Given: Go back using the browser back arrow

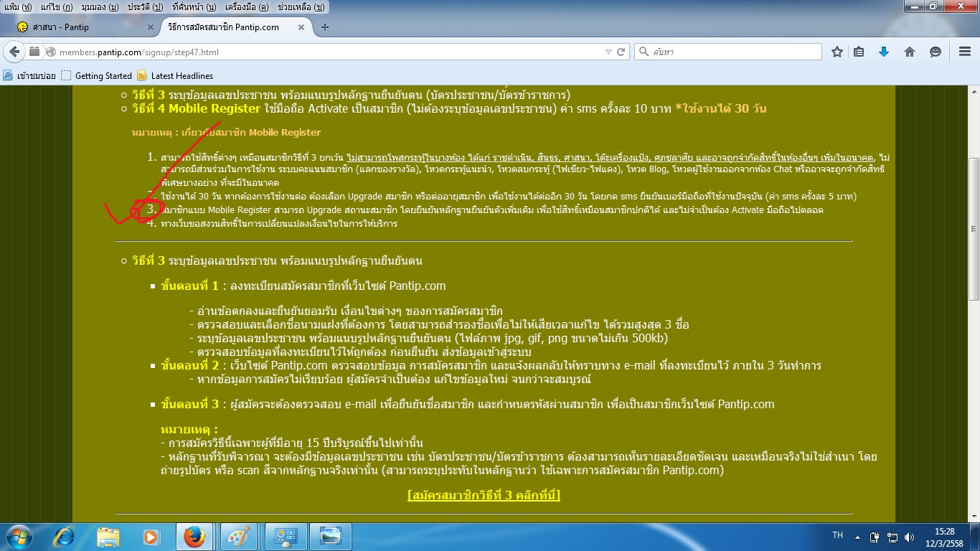Looking at the screenshot, I should tap(14, 52).
